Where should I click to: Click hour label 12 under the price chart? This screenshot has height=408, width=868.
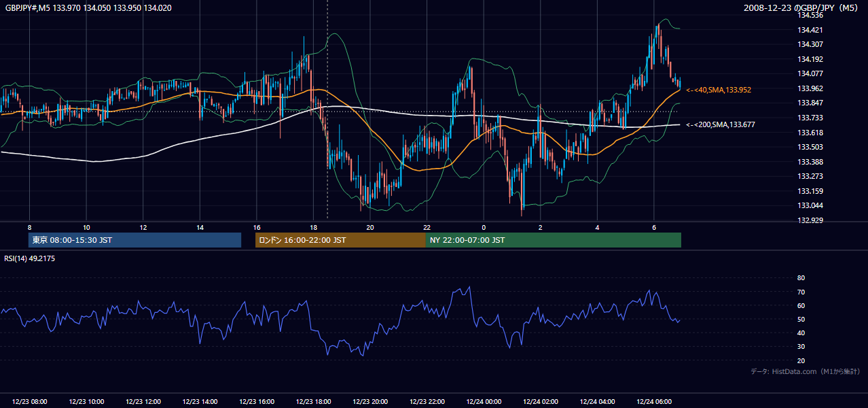(x=143, y=227)
